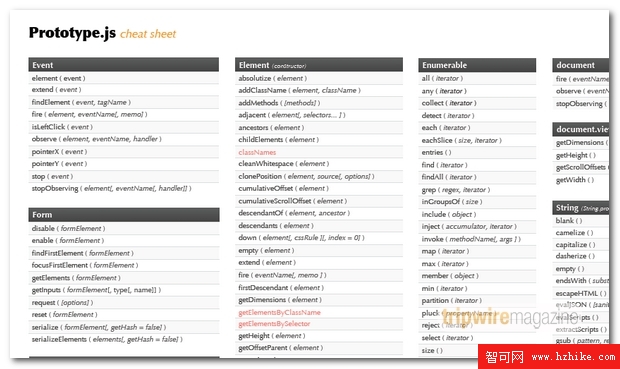Click "findFirstElement ( formElement )" row
620x369 pixels.
pyautogui.click(x=124, y=253)
